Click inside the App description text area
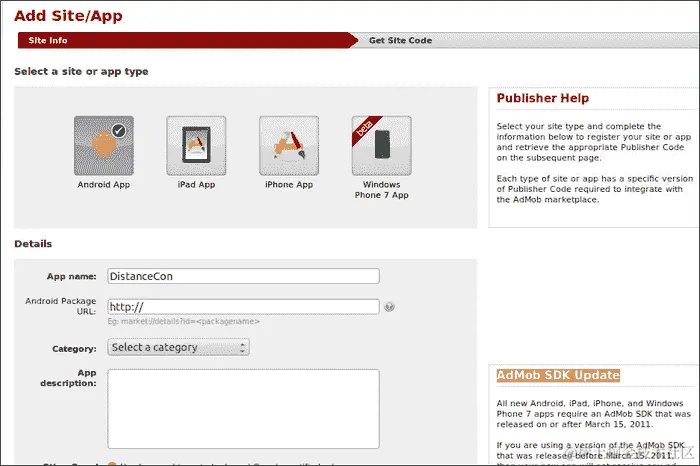Image resolution: width=700 pixels, height=466 pixels. (243, 408)
